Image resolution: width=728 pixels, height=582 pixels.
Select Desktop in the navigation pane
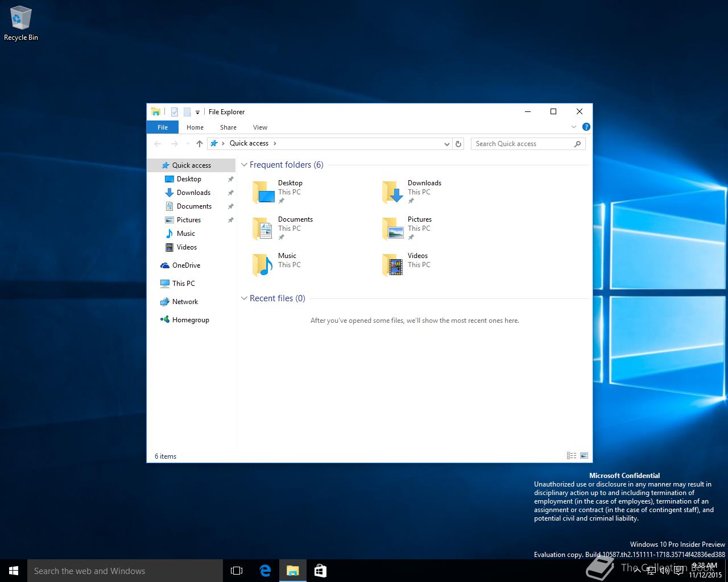pos(189,179)
